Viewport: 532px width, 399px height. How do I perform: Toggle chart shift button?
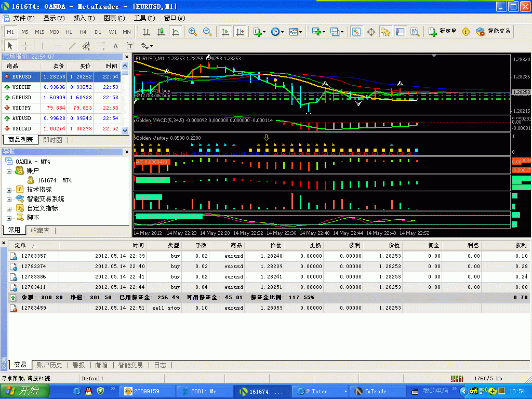[x=240, y=32]
